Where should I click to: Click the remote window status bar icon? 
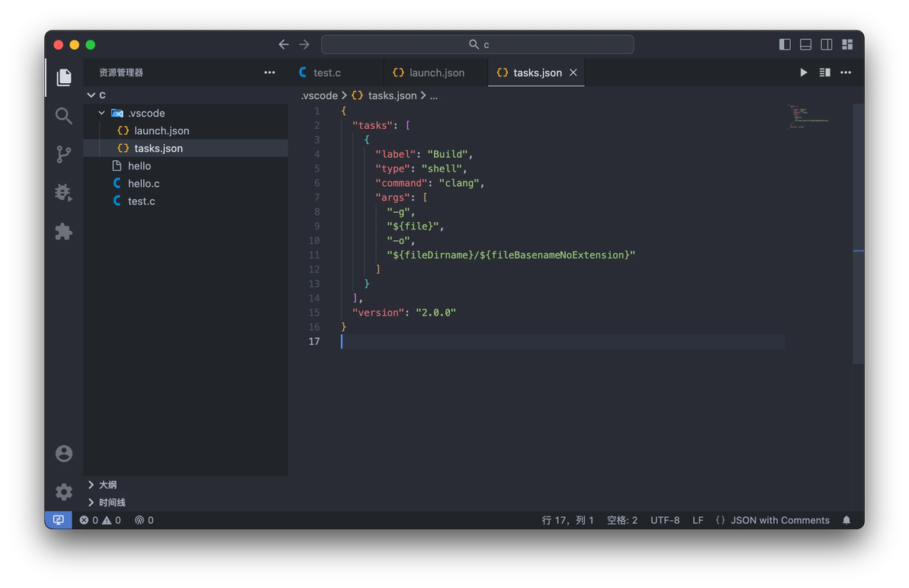(59, 520)
